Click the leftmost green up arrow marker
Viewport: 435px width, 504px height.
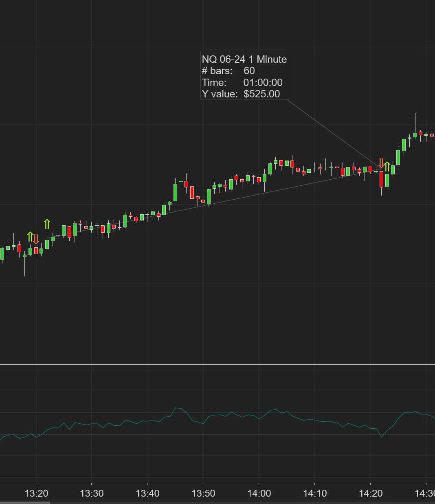pyautogui.click(x=30, y=237)
